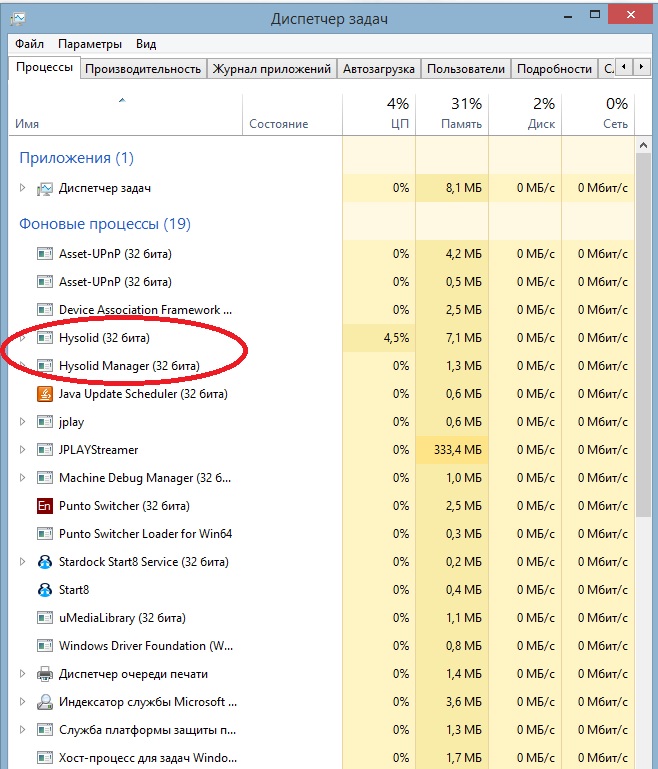Click the Java Update Scheduler icon
Viewport: 658px width, 769px height.
coord(45,394)
